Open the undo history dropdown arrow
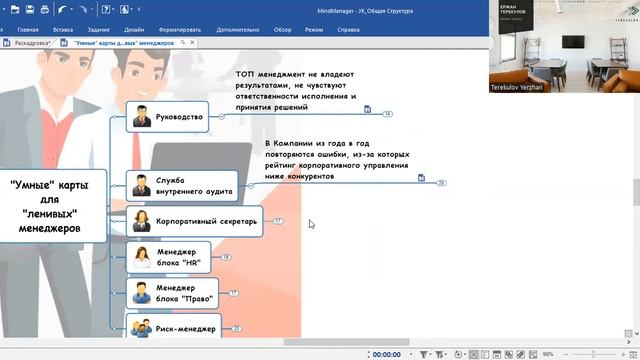 click(72, 9)
